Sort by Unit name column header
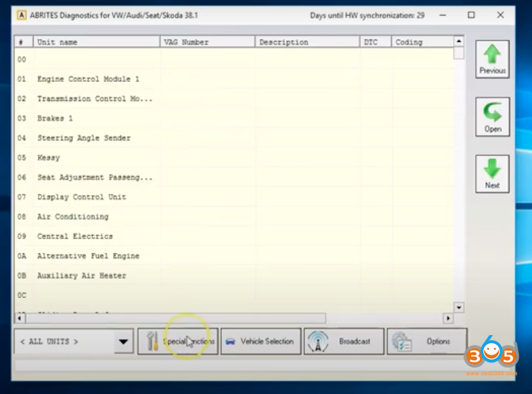 click(97, 42)
